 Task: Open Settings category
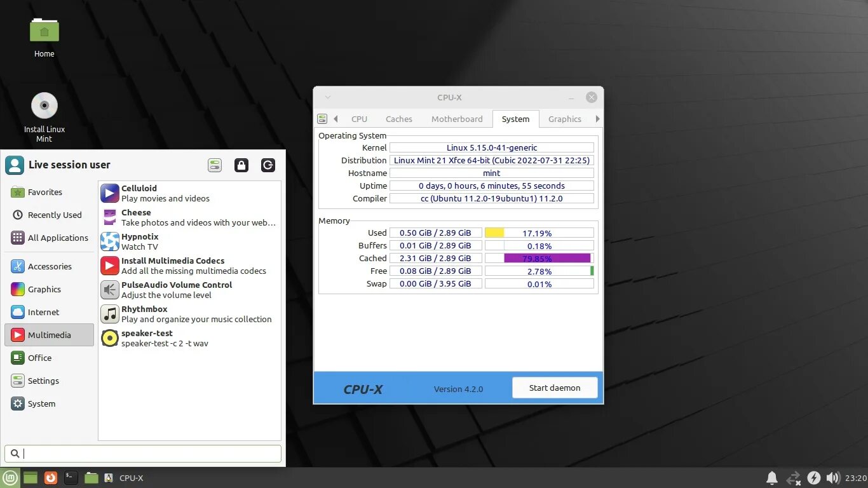click(50, 381)
